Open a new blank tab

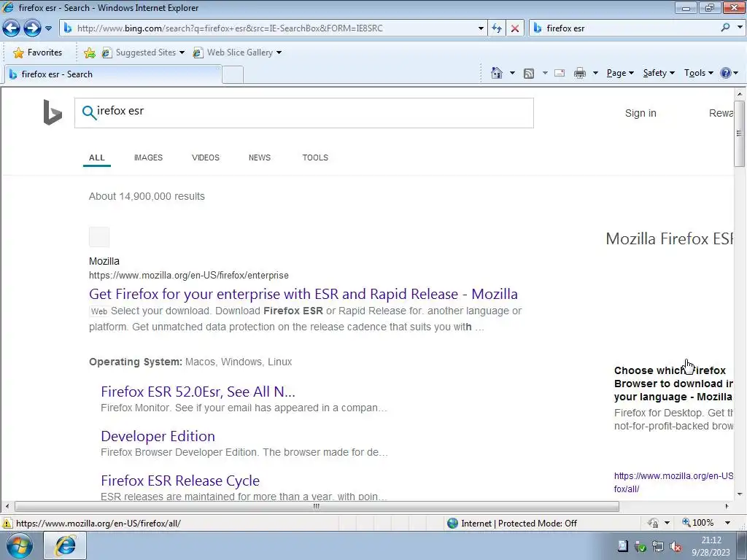tap(233, 75)
